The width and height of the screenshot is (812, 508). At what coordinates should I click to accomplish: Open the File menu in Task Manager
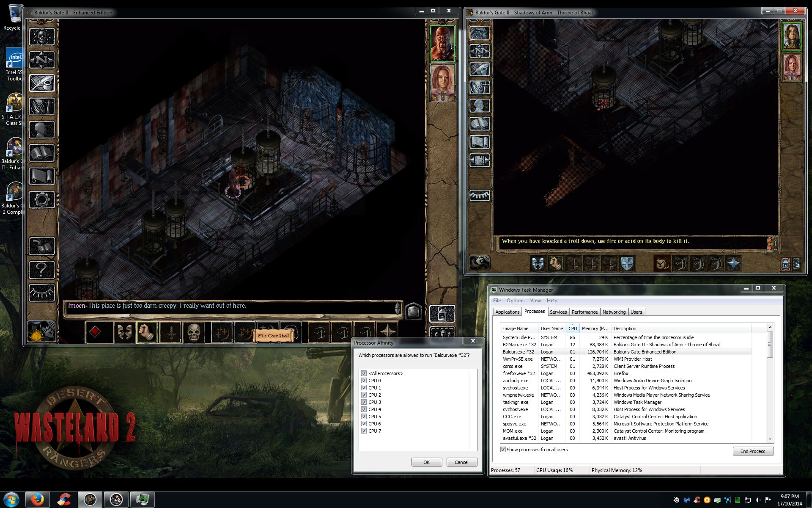[x=497, y=301]
